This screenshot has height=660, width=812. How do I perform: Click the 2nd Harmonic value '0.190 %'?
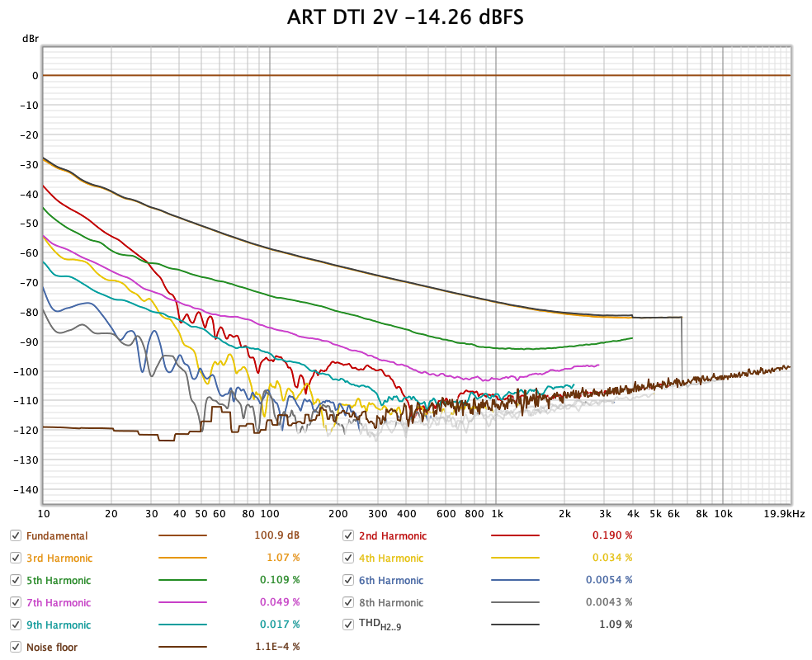(612, 535)
